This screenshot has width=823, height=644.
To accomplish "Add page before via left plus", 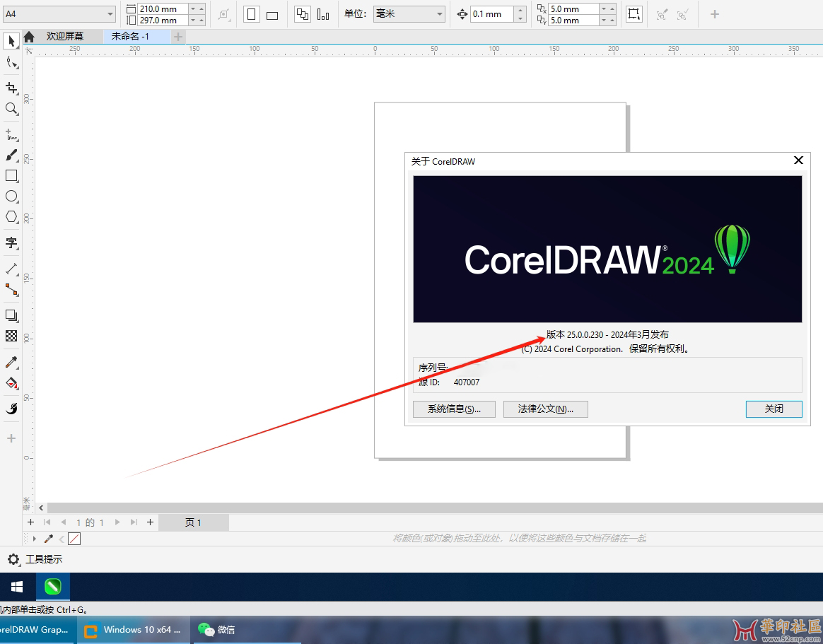I will pyautogui.click(x=30, y=522).
